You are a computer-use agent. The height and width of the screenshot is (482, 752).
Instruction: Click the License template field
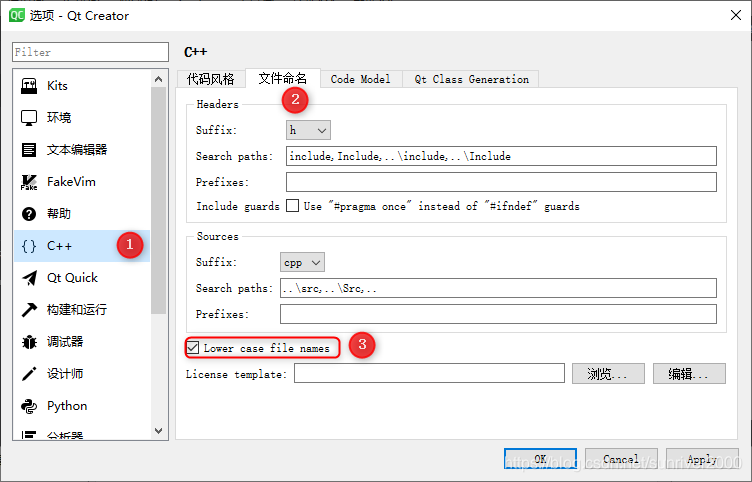coord(429,373)
